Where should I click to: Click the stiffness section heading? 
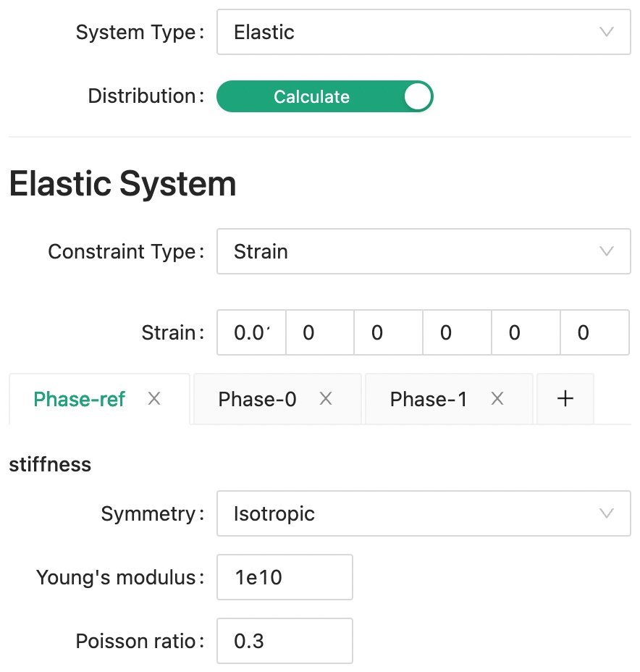pyautogui.click(x=49, y=464)
